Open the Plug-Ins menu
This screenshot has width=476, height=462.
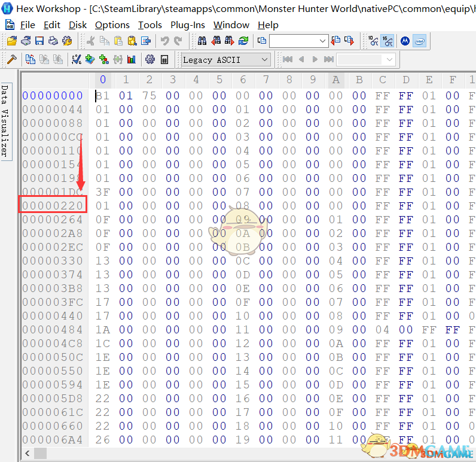point(188,25)
